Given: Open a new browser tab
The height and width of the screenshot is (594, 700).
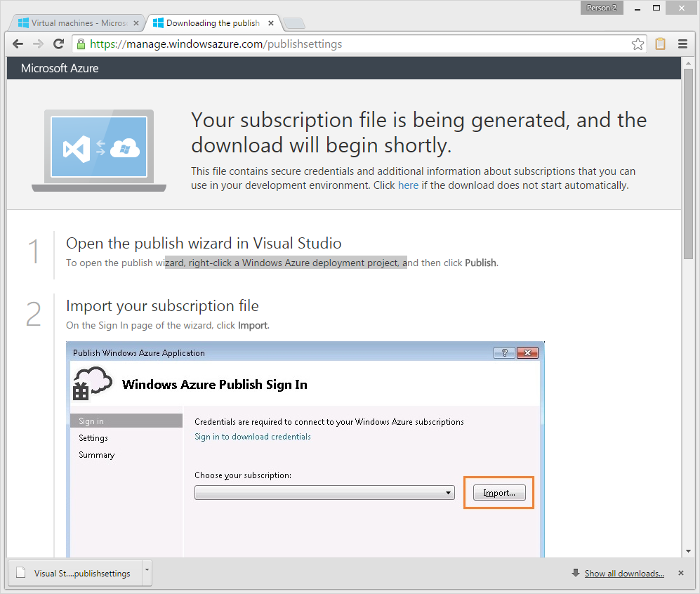Looking at the screenshot, I should click(294, 23).
